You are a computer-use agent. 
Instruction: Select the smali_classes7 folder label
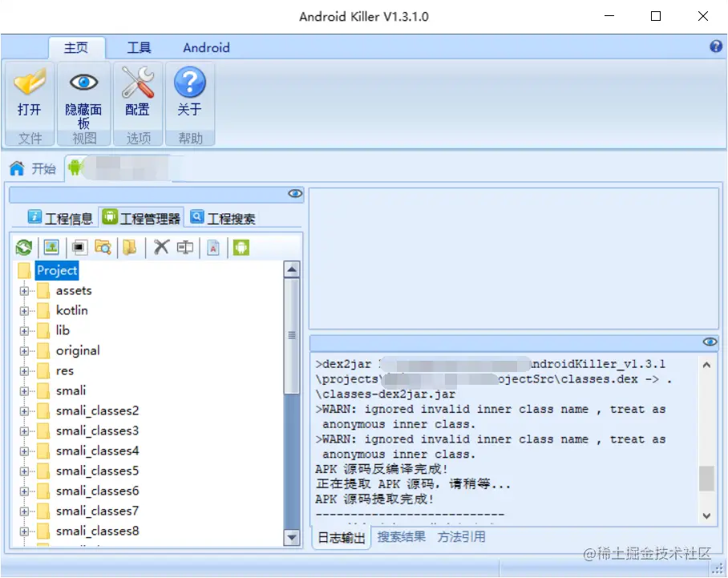[x=98, y=511]
